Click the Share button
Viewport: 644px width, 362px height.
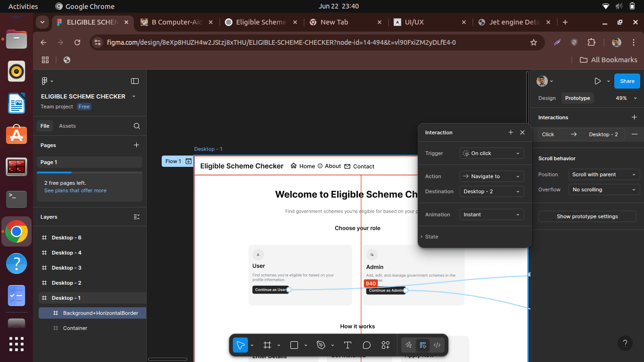coord(627,81)
